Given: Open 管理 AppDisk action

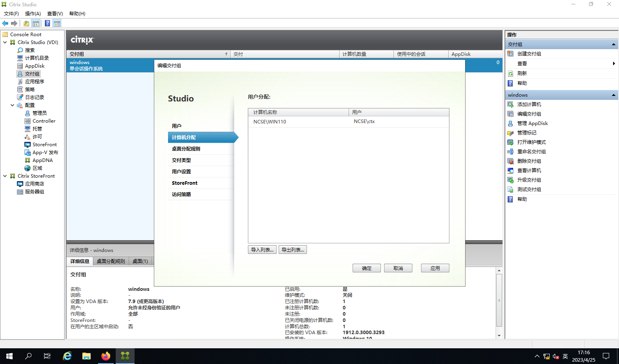Looking at the screenshot, I should coord(532,123).
